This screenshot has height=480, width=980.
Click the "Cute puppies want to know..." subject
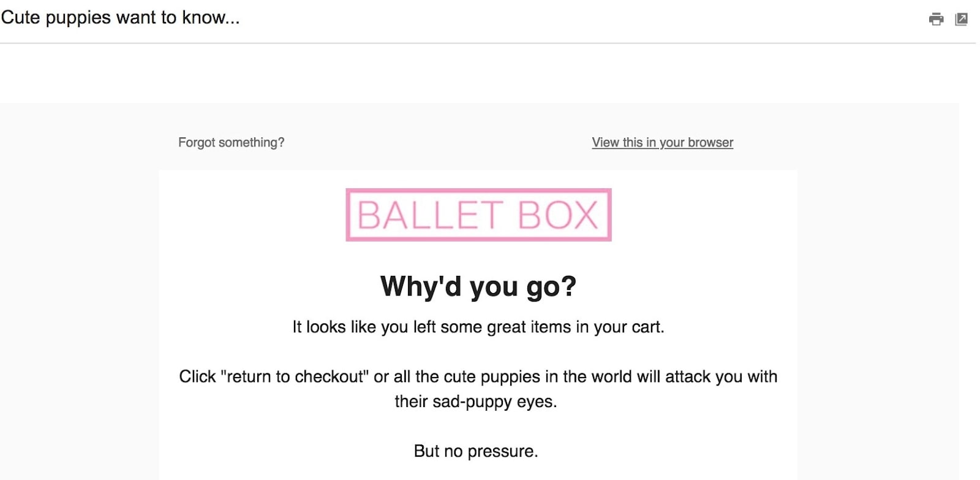[x=120, y=17]
